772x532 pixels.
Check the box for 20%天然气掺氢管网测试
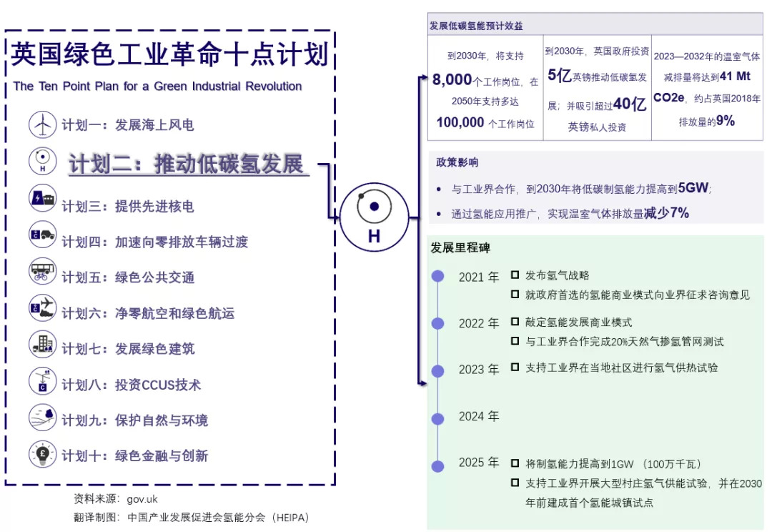tap(515, 341)
